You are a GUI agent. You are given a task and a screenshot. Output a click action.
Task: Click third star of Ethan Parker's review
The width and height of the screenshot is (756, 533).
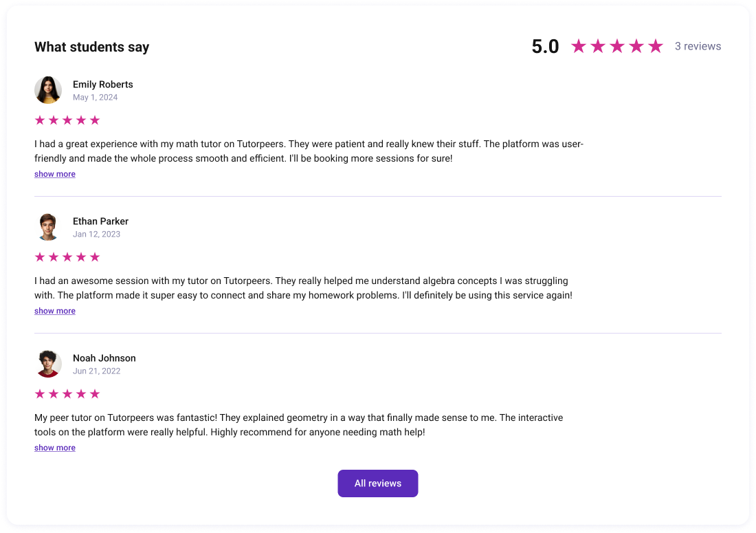pos(67,257)
